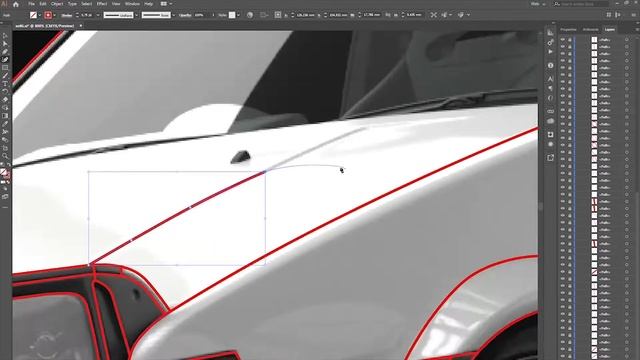
Task: Open the stroke weight dropdown
Action: [x=98, y=15]
